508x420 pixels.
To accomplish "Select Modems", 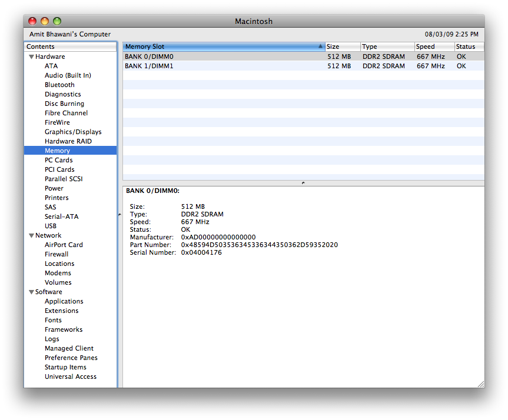I will point(58,273).
